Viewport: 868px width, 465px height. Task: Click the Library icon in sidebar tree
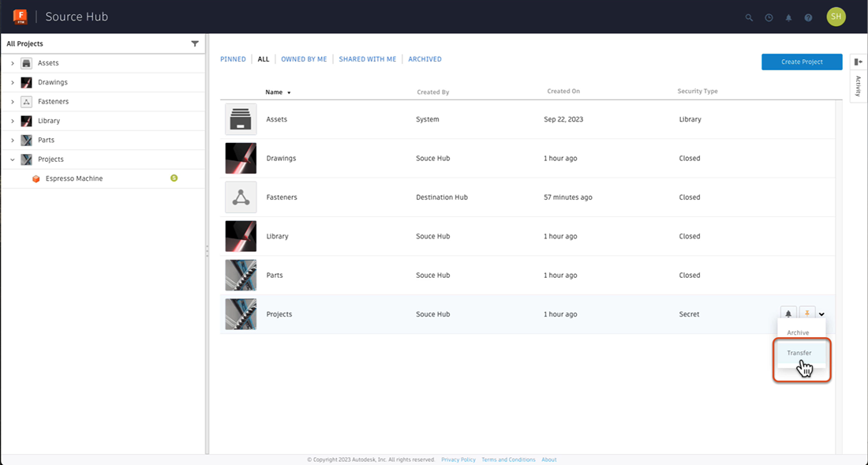(x=26, y=121)
